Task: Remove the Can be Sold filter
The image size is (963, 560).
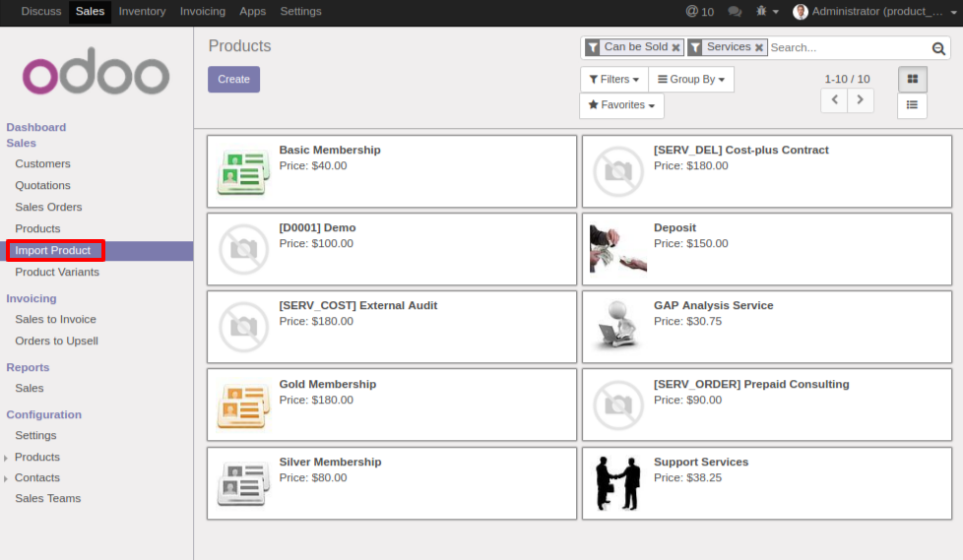Action: pyautogui.click(x=675, y=47)
